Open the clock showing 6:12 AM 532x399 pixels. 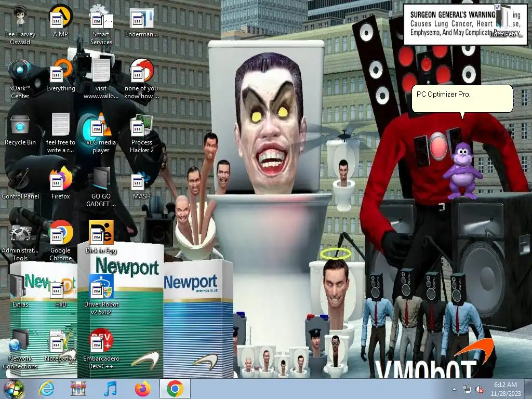pyautogui.click(x=506, y=389)
